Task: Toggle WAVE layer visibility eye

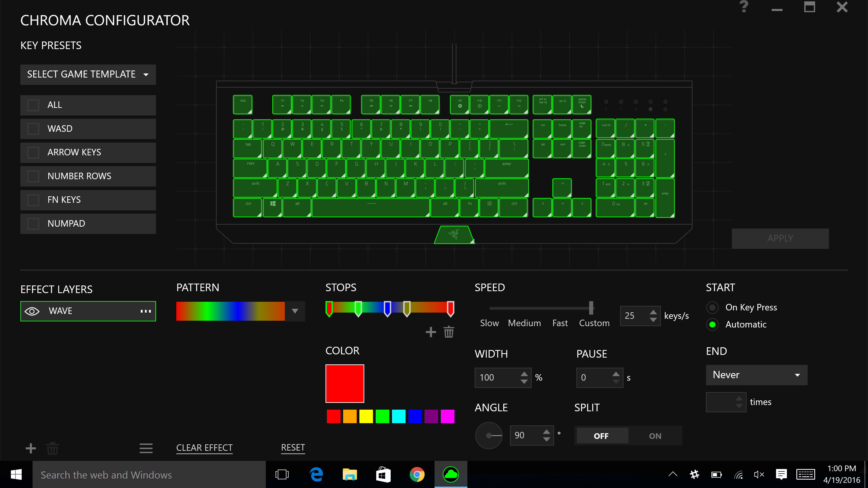Action: [x=32, y=311]
